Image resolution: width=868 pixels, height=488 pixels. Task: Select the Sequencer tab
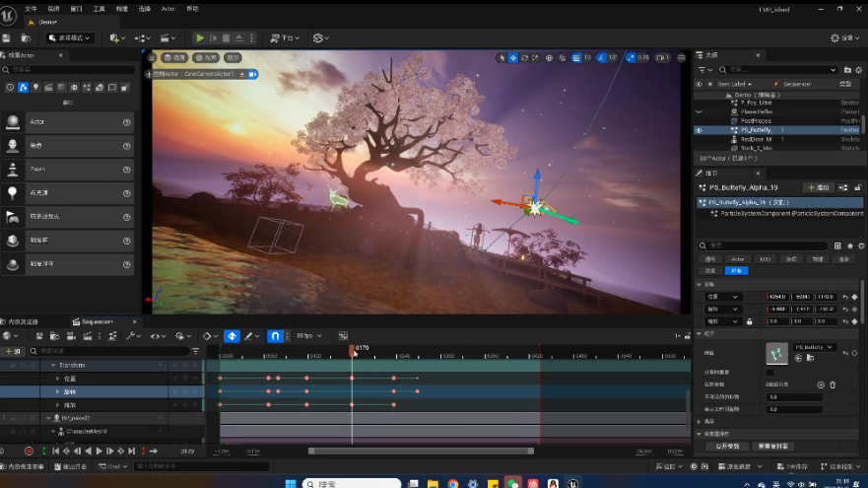(x=98, y=321)
